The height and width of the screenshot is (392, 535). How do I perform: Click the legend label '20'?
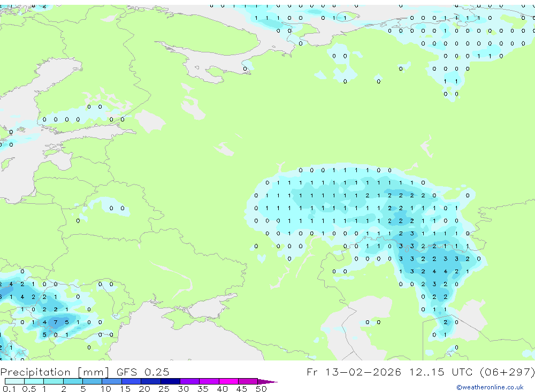coord(144,389)
